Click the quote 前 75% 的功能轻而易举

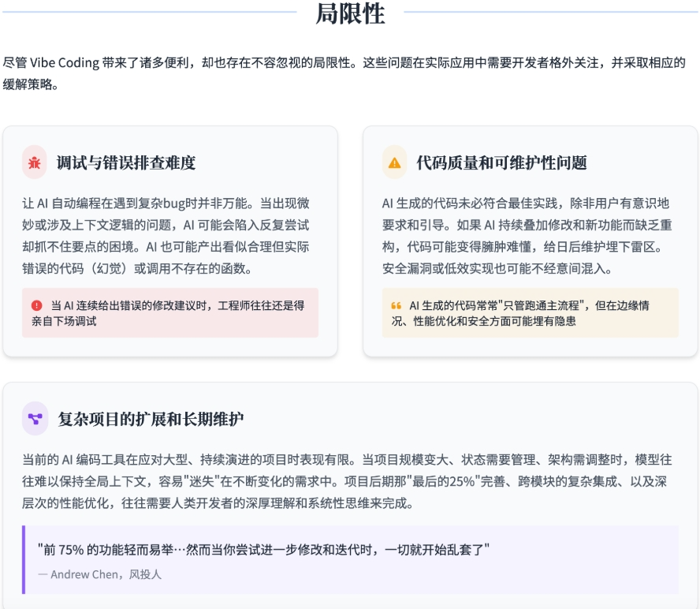point(263,549)
